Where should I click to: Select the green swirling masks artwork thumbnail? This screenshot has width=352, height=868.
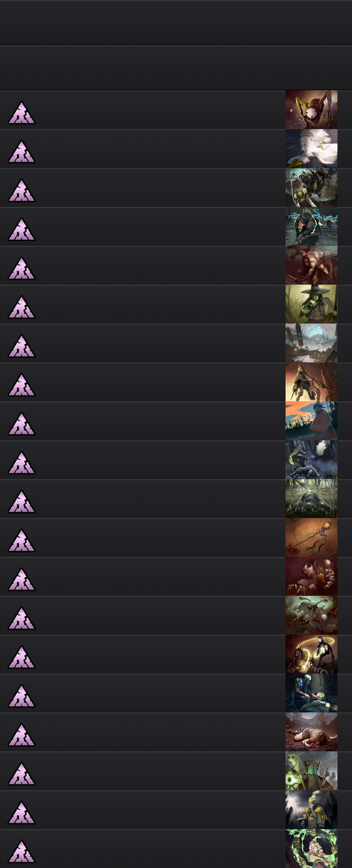click(312, 849)
